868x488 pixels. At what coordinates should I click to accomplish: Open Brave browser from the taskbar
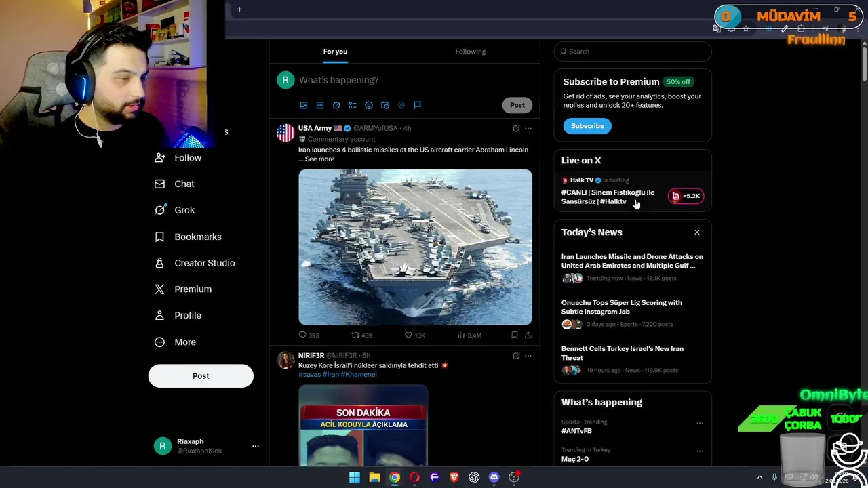[x=454, y=477]
